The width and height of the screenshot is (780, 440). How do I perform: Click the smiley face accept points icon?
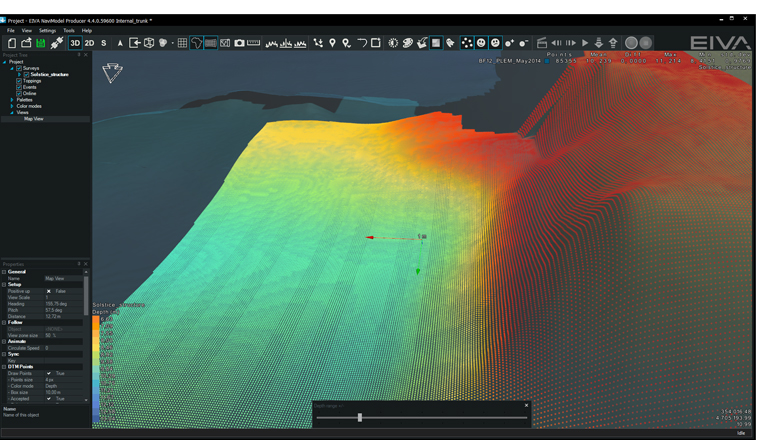[481, 43]
